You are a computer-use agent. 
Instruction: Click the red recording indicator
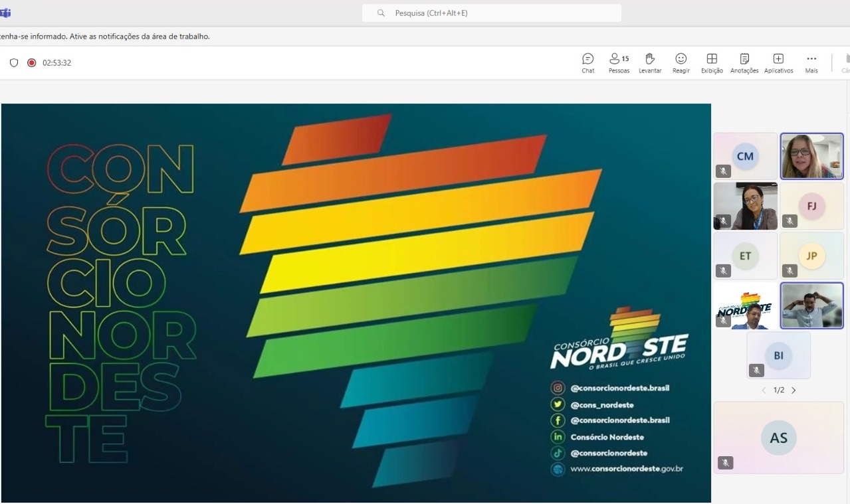(31, 63)
